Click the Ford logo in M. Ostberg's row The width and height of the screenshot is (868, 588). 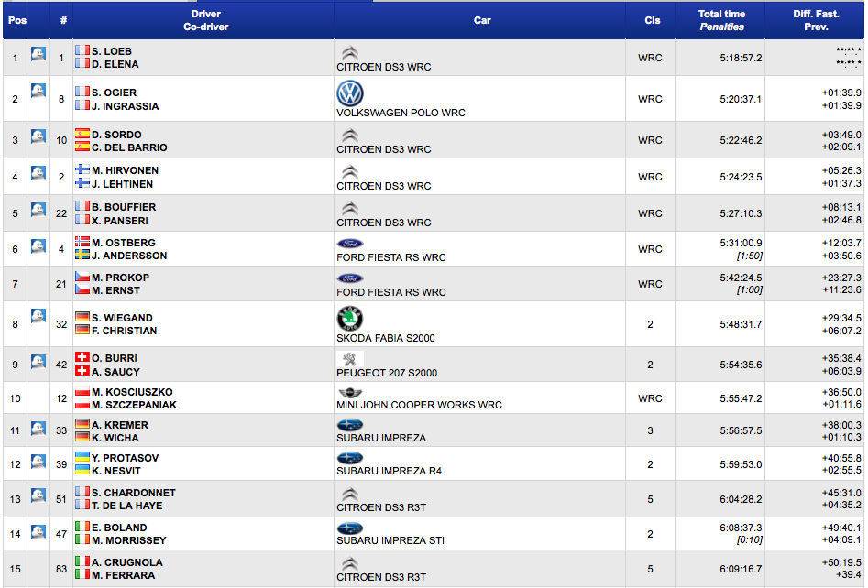(x=350, y=244)
